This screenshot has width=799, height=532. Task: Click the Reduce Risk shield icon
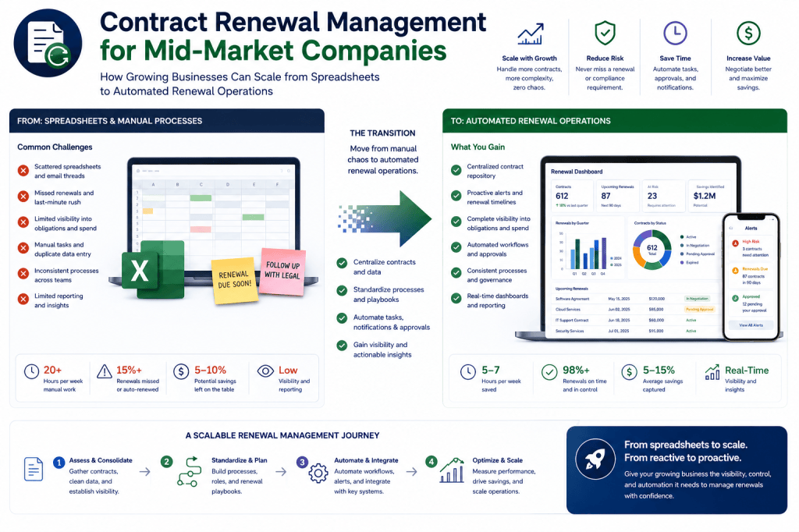[605, 33]
